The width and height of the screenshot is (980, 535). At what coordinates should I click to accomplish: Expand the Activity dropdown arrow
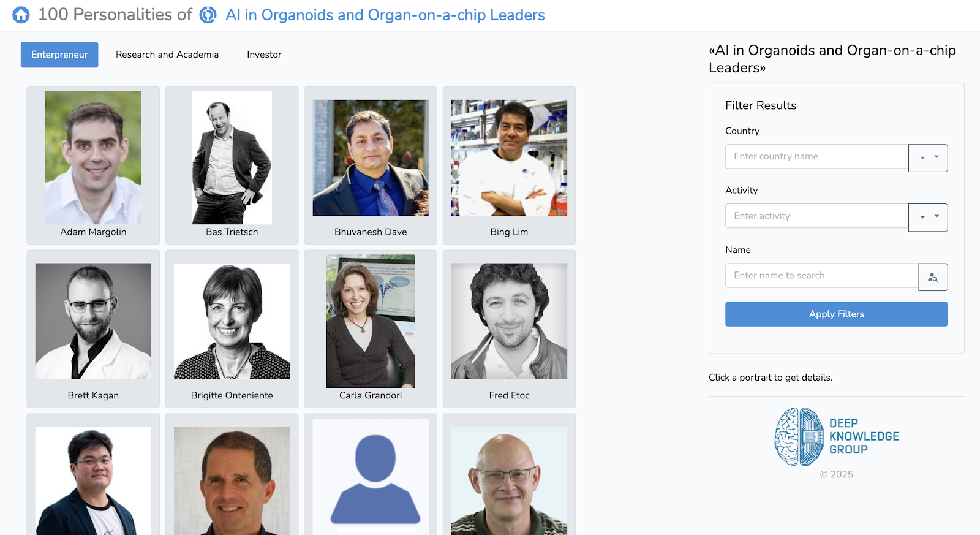(928, 218)
